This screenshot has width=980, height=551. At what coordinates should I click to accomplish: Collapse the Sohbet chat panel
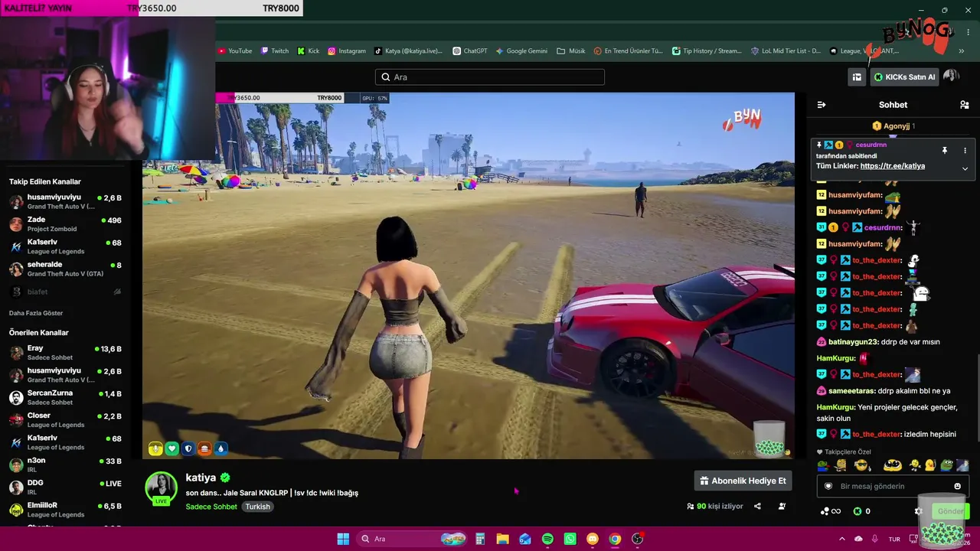click(822, 105)
